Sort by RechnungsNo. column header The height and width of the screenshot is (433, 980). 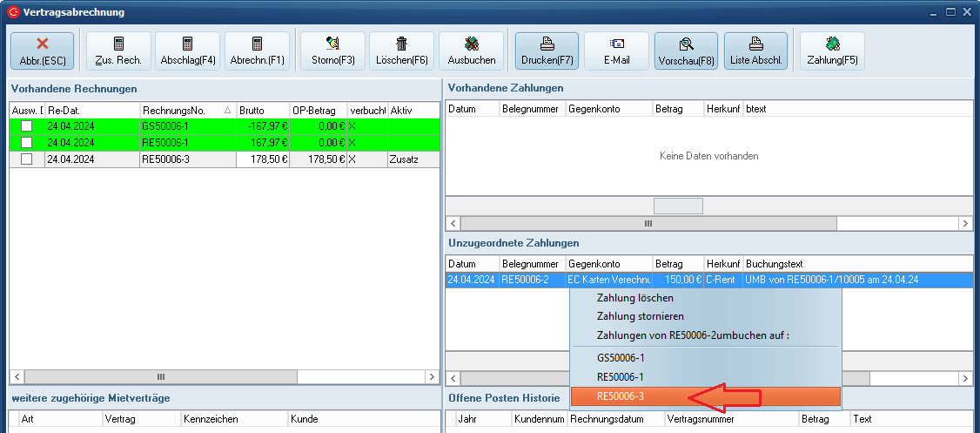183,111
